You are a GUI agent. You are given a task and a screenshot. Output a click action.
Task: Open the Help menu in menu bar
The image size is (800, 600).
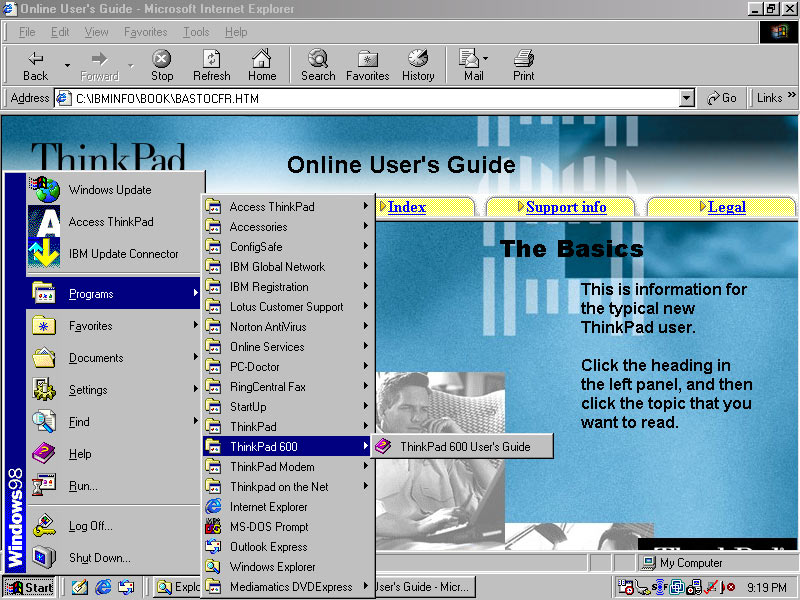pyautogui.click(x=236, y=32)
